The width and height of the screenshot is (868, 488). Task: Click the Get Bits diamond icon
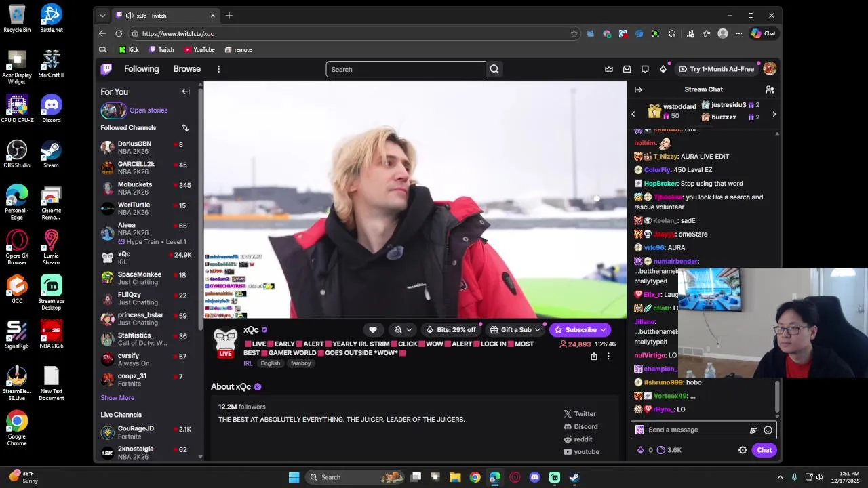click(663, 69)
